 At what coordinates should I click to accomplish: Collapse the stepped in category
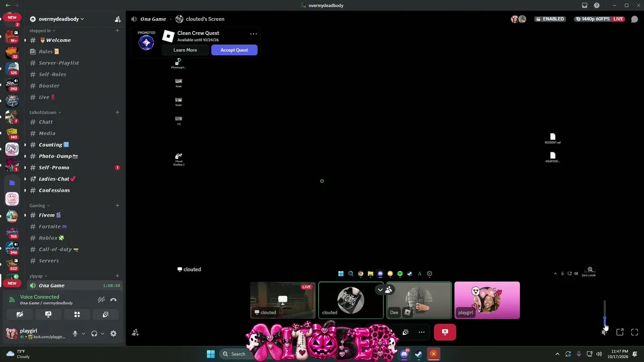pyautogui.click(x=42, y=31)
